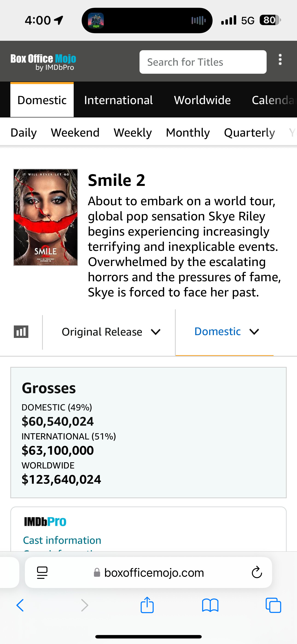Tap the boxofficemojo.com address bar

tap(154, 573)
